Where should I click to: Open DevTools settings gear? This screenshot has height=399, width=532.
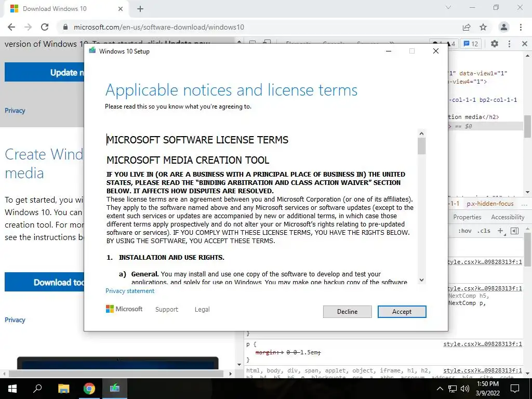[495, 44]
